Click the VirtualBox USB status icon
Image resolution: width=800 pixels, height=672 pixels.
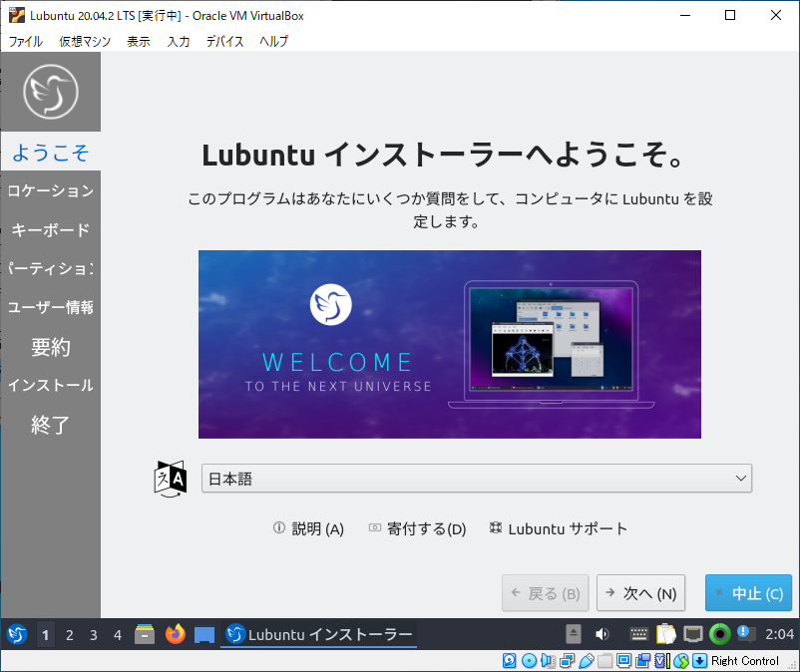[587, 661]
